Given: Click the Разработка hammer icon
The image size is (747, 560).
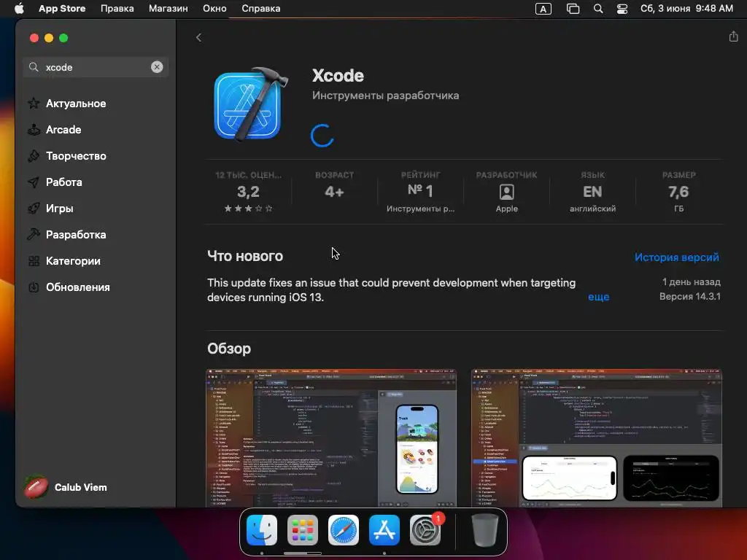Looking at the screenshot, I should click(34, 234).
